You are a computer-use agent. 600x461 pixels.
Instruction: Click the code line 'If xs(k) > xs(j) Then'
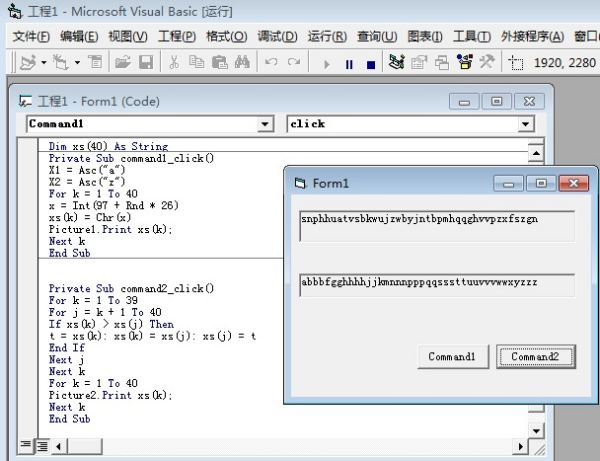[x=111, y=324]
